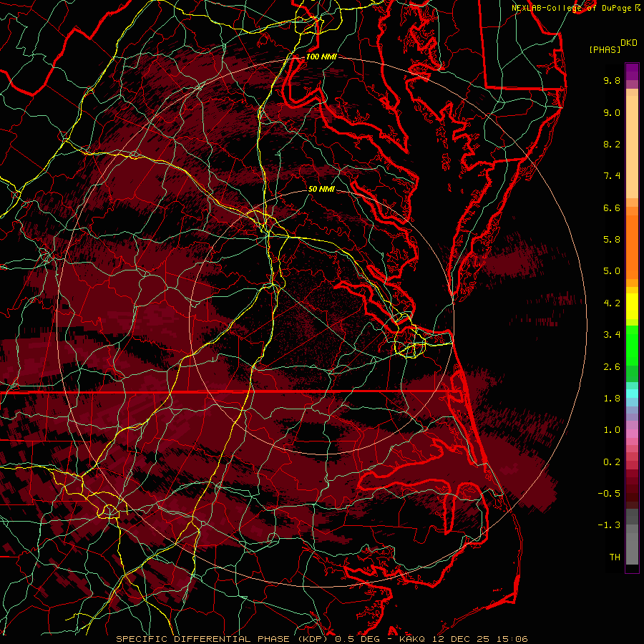The height and width of the screenshot is (644, 644).
Task: Select the 5.8 scale value
Action: [x=612, y=240]
